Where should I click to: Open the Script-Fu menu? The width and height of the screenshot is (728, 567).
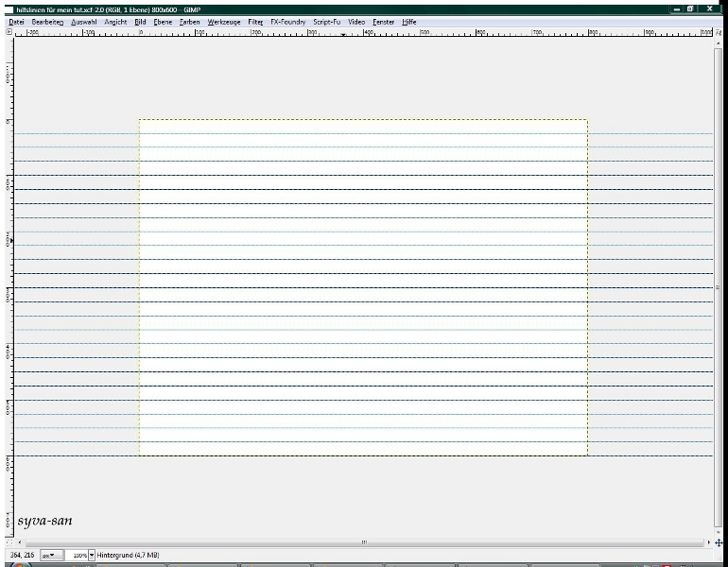(x=326, y=22)
